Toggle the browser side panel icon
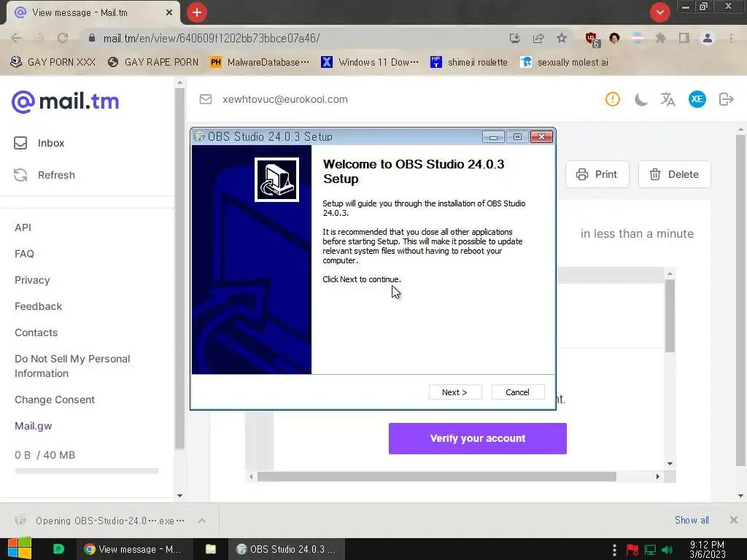 (684, 38)
